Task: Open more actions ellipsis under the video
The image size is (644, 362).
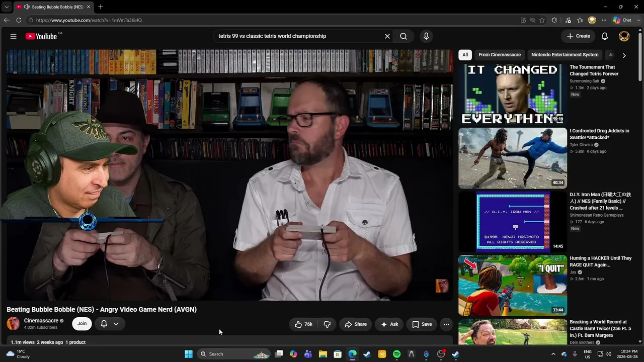Action: click(446, 324)
